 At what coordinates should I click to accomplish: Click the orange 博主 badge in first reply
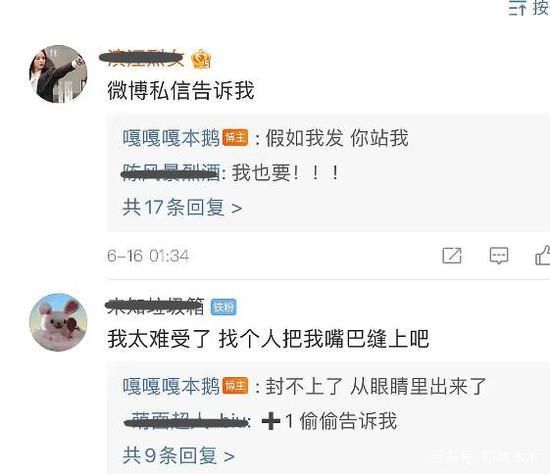[x=235, y=138]
